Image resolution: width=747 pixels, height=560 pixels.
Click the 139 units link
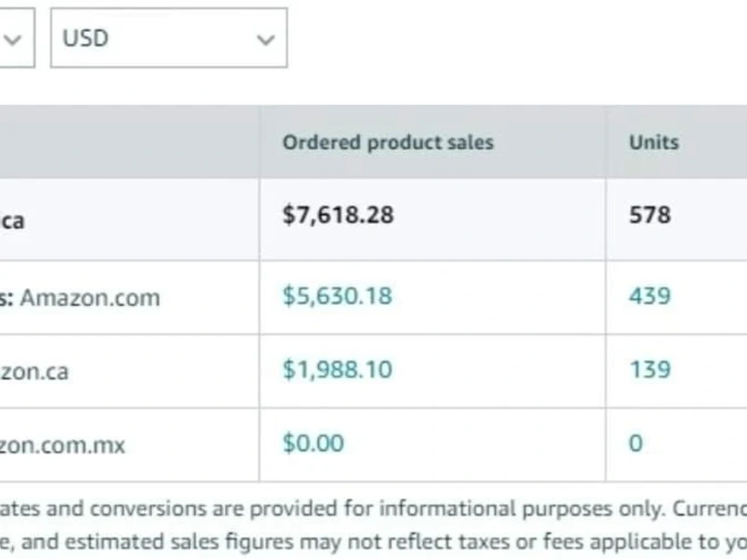point(650,370)
